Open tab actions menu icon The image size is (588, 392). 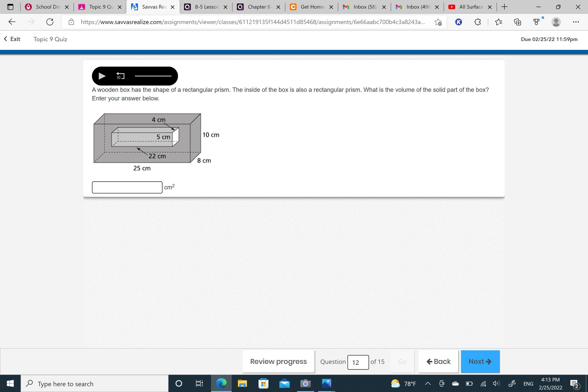point(10,7)
